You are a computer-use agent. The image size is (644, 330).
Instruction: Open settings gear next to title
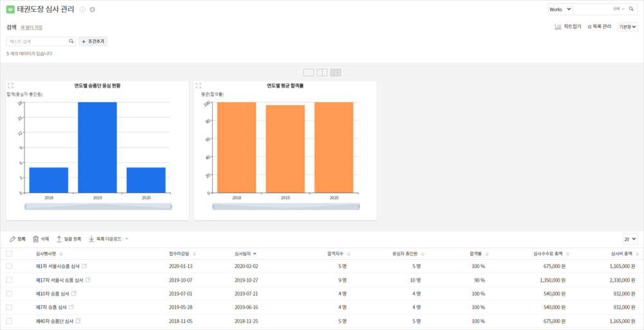click(92, 10)
